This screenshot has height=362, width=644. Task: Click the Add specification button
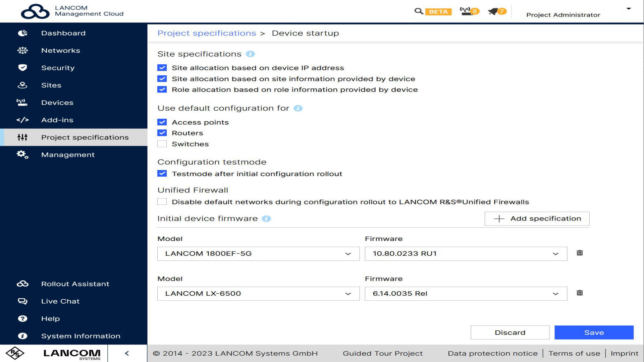click(537, 218)
